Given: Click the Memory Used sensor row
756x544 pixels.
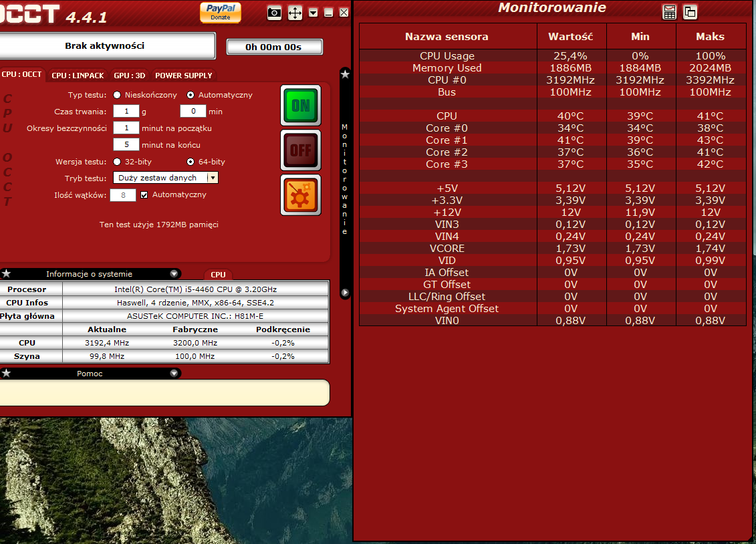Looking at the screenshot, I should 553,68.
